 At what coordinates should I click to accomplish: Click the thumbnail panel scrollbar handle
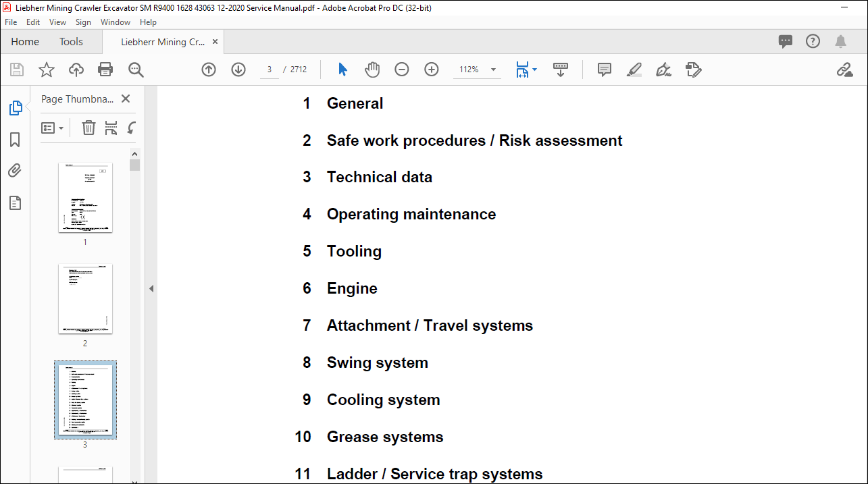[135, 165]
